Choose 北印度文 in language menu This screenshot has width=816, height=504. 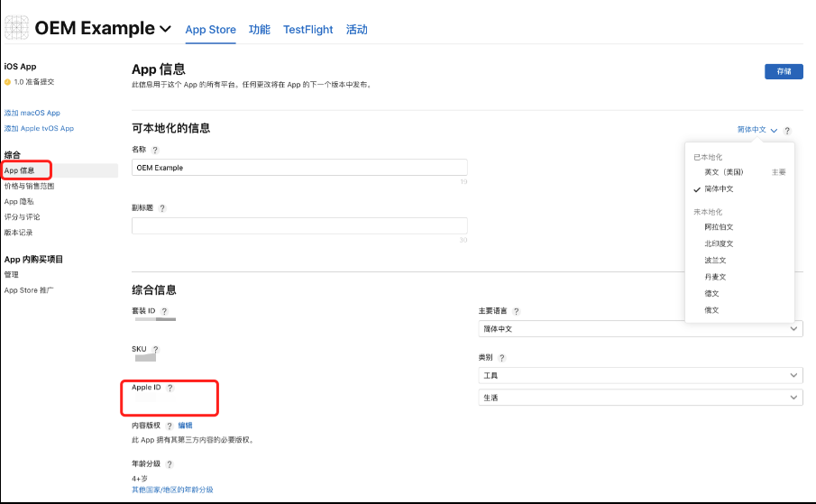coord(719,243)
